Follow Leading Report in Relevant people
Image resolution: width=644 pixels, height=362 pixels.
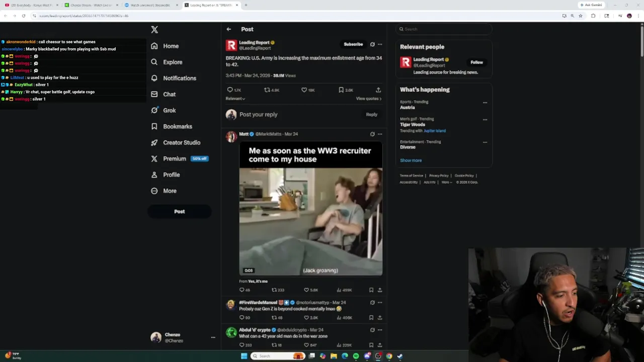(476, 62)
